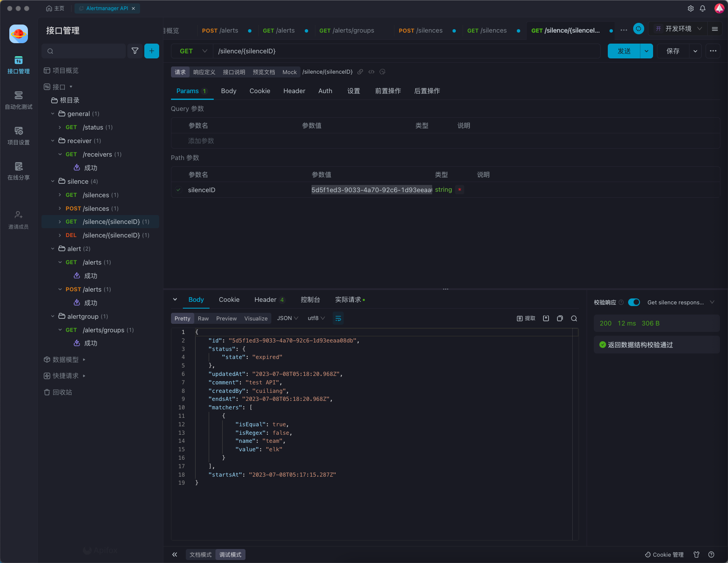The height and width of the screenshot is (563, 728).
Task: Switch to the Header request tab
Action: pos(294,91)
